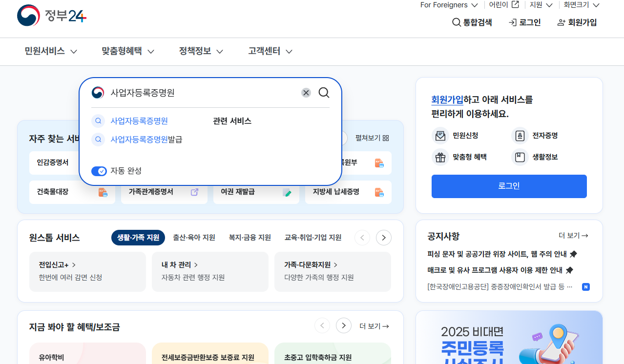624x364 pixels.
Task: Click 유아학비 benefit card
Action: [88, 353]
